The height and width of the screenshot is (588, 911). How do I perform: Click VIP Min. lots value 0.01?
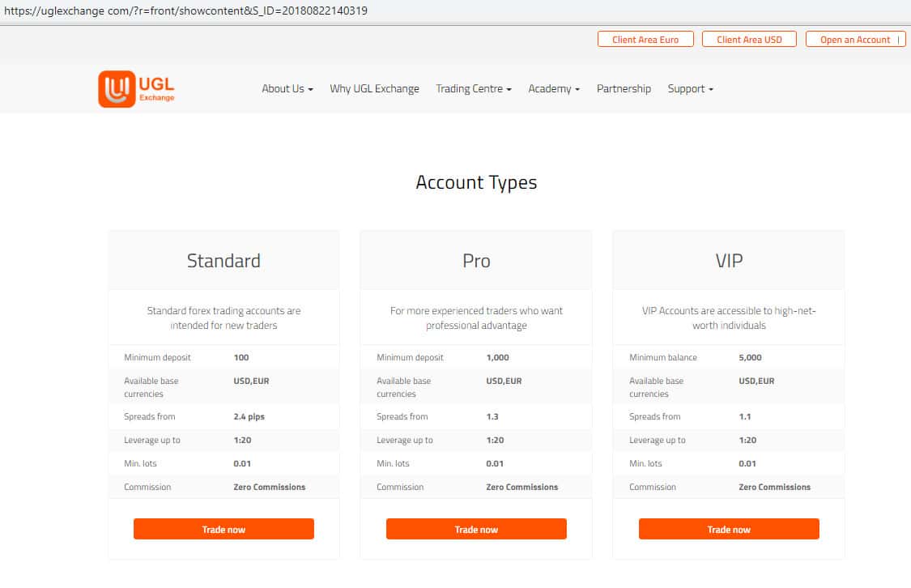747,463
